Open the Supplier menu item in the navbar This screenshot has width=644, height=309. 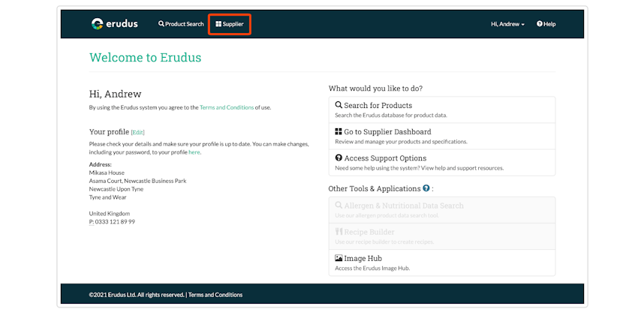(x=230, y=24)
